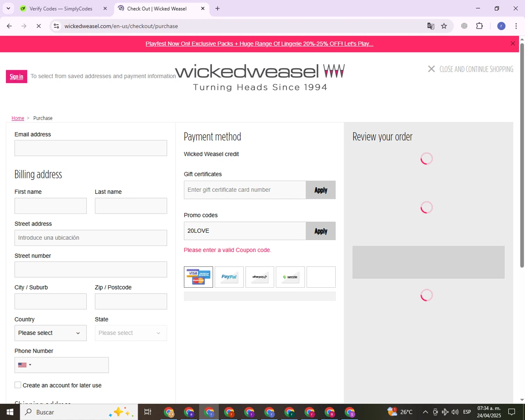Image resolution: width=525 pixels, height=420 pixels.
Task: Open the Chrome profile avatar
Action: [x=501, y=26]
